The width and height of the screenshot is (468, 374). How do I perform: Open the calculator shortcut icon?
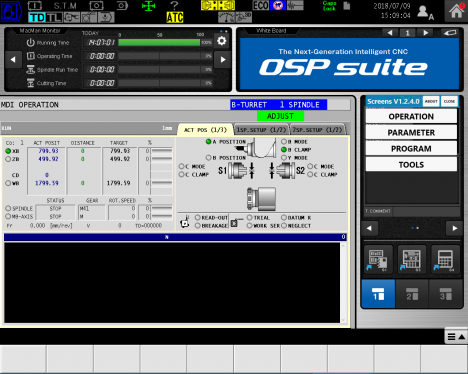pyautogui.click(x=445, y=260)
